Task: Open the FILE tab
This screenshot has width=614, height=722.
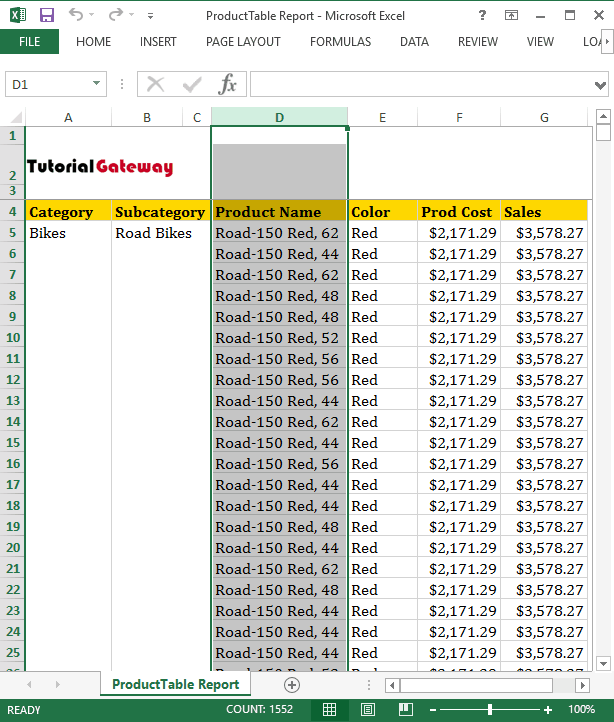Action: (x=29, y=42)
